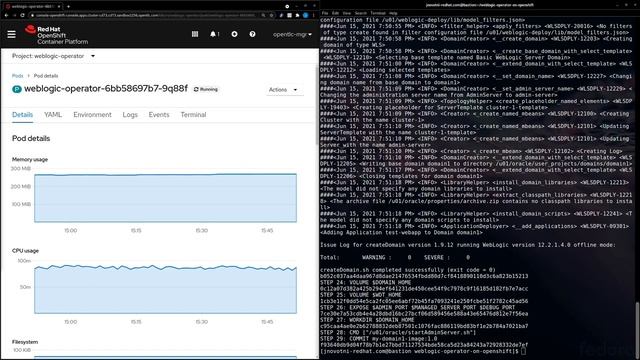Expand the opentlc-mgr user dropdown

click(292, 34)
